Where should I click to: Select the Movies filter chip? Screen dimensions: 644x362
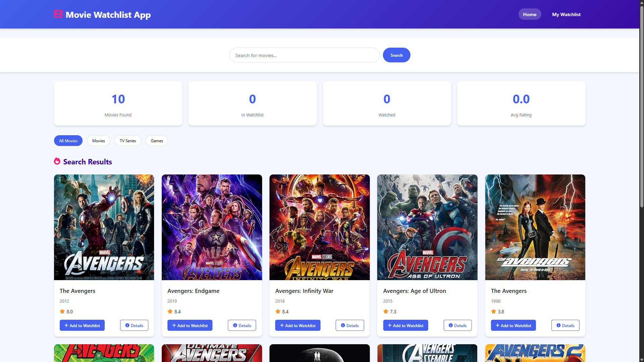98,141
